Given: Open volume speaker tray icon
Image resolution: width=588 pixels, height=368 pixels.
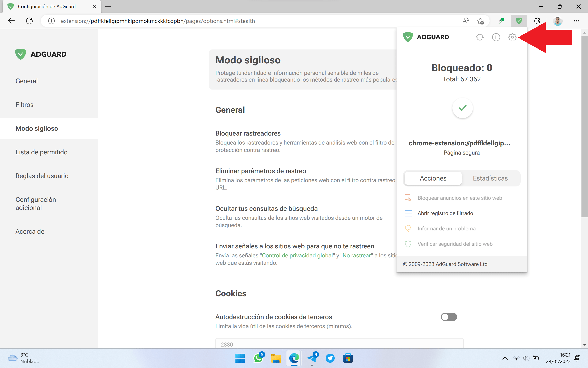Looking at the screenshot, I should 526,358.
